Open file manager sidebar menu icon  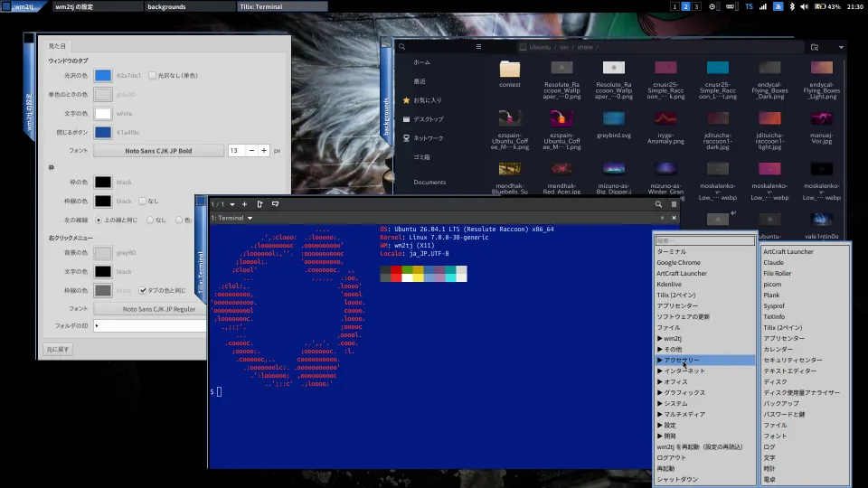tap(479, 47)
